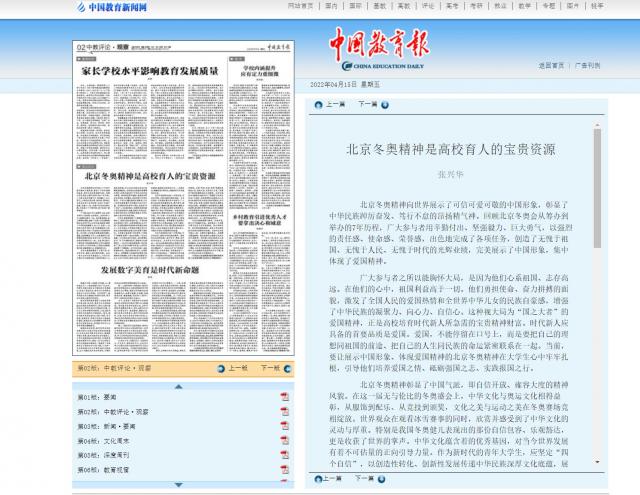The height and width of the screenshot is (495, 640).
Task: Open PDF icon for 第03版 新闻·要闻
Action: pos(286,426)
